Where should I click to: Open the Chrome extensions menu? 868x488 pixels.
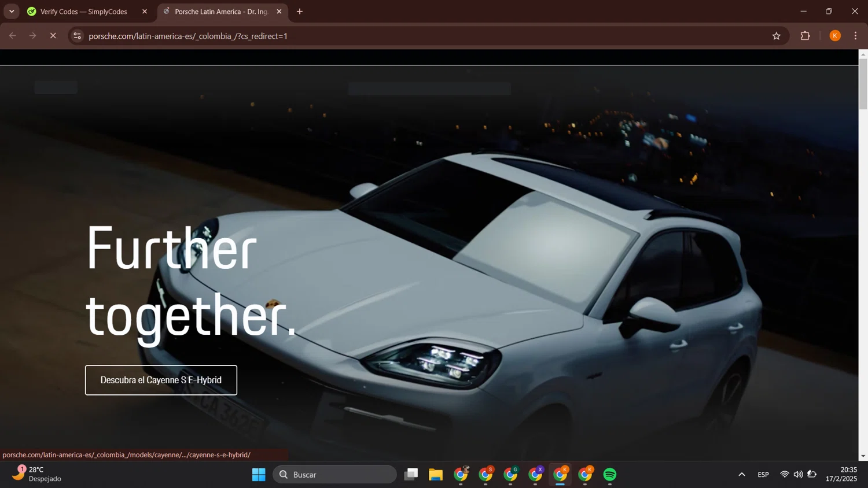tap(805, 36)
